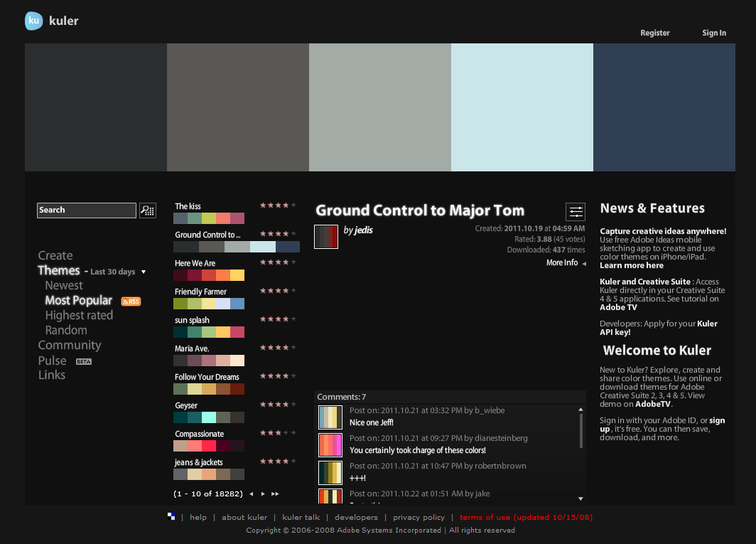Go to next page of themes
This screenshot has width=756, height=544.
pyautogui.click(x=263, y=494)
